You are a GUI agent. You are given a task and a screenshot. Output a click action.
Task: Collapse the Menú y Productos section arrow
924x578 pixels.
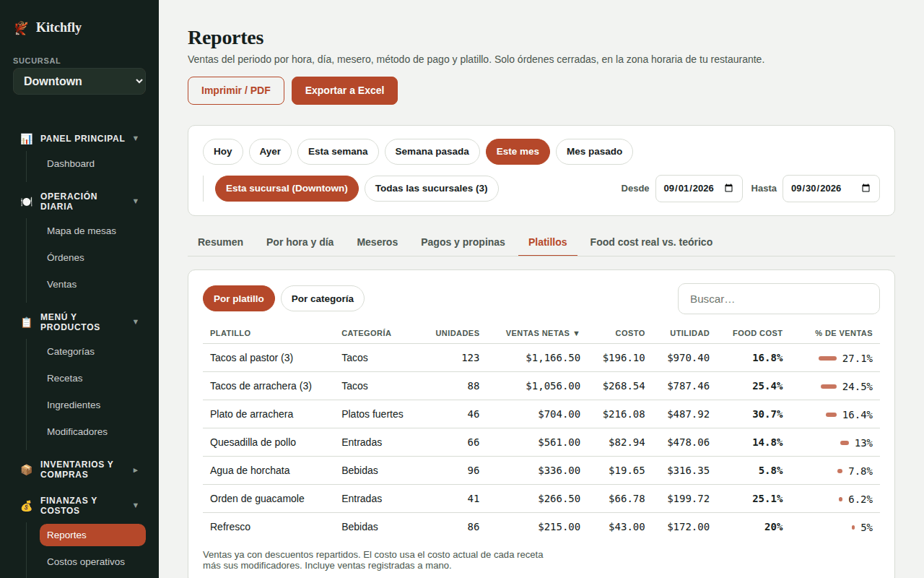136,322
